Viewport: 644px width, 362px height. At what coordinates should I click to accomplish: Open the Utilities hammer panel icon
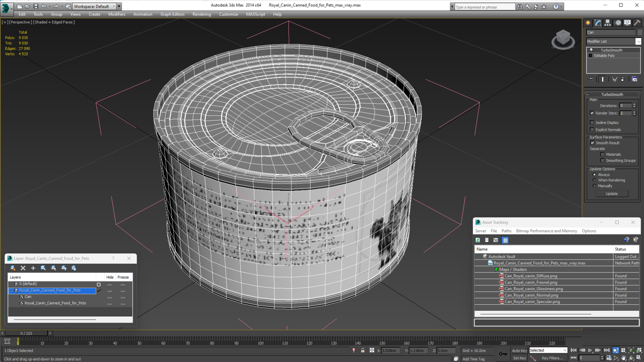click(x=637, y=23)
